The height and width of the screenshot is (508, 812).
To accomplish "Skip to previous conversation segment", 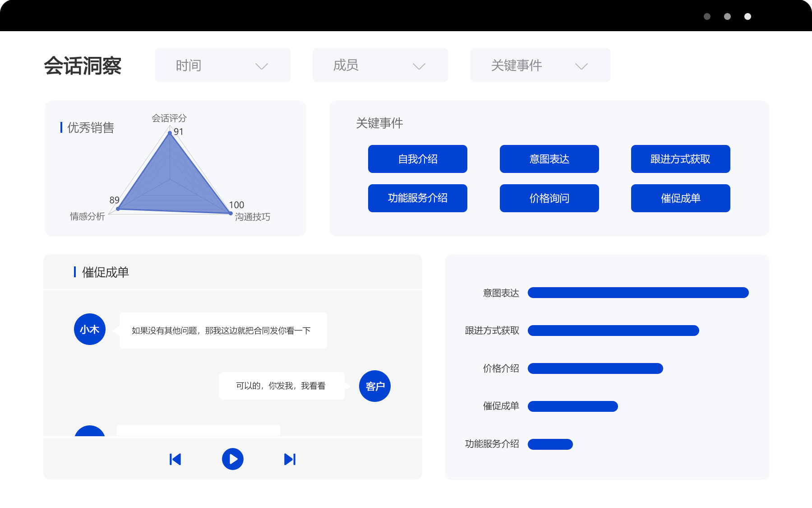I will click(175, 459).
